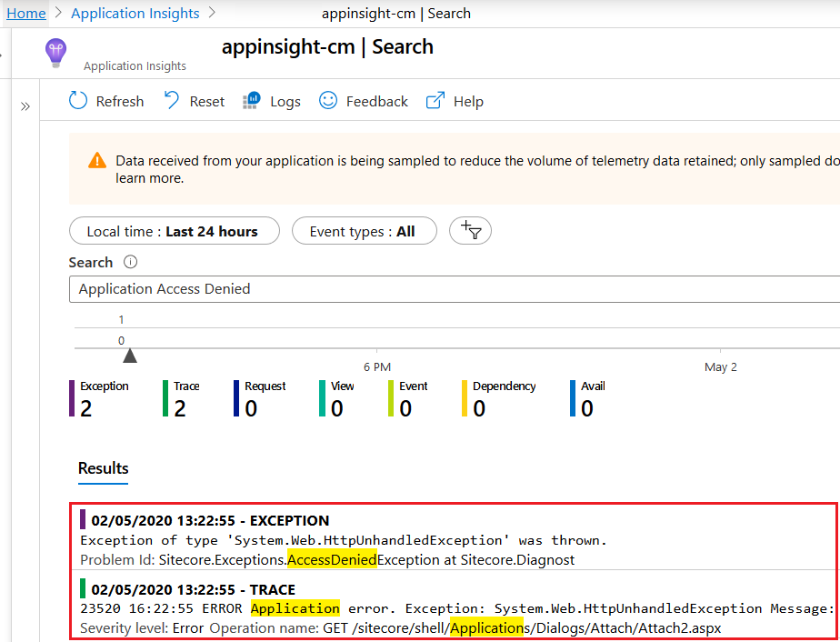Click the Logs label in toolbar
840x642 pixels.
tap(285, 101)
